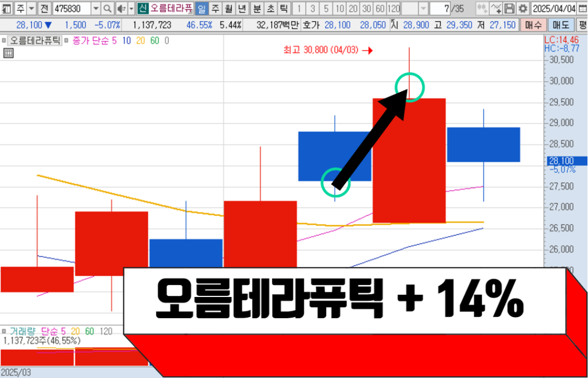Click the 매도 sell button

coord(560,25)
